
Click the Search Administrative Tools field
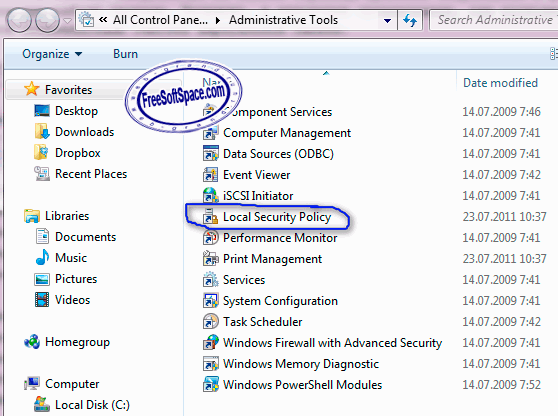coord(494,20)
